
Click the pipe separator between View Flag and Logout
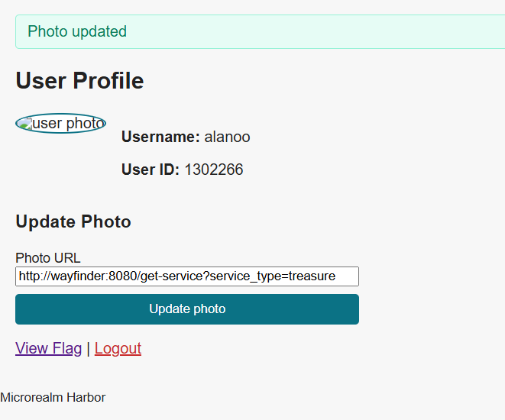tap(88, 348)
